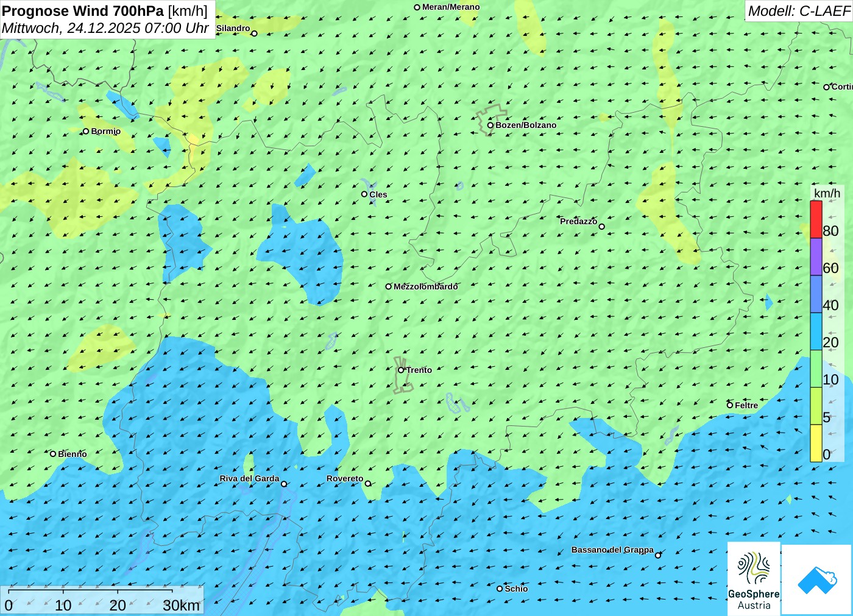Click the Rovereto city marker
The image size is (853, 616).
point(367,483)
